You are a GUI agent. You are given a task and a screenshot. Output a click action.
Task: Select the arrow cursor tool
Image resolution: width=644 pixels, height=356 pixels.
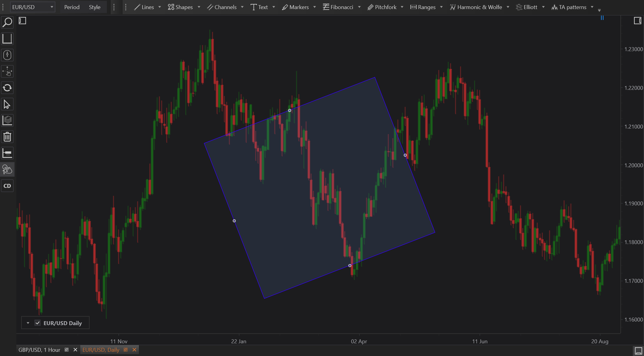point(7,104)
